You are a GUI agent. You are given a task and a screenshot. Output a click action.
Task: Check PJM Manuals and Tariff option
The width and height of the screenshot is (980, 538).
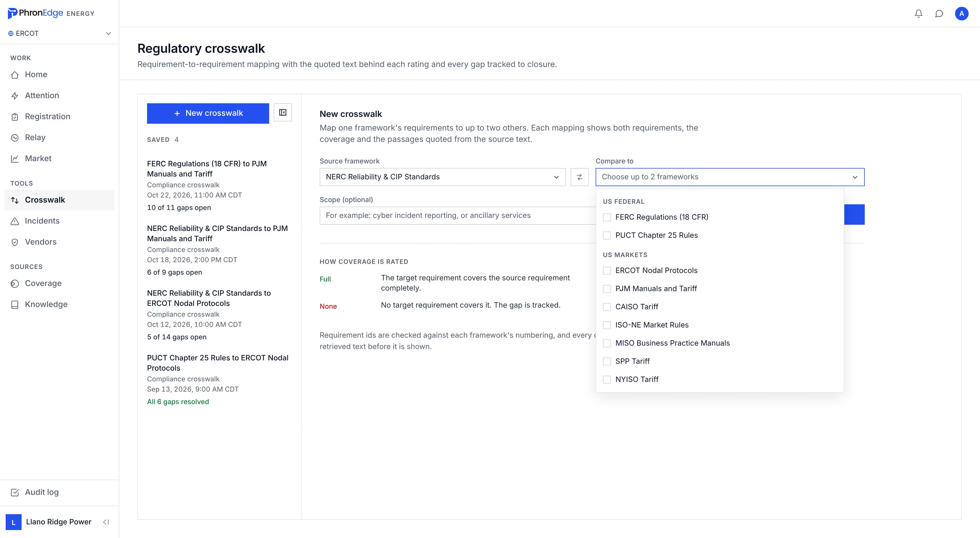pos(607,289)
